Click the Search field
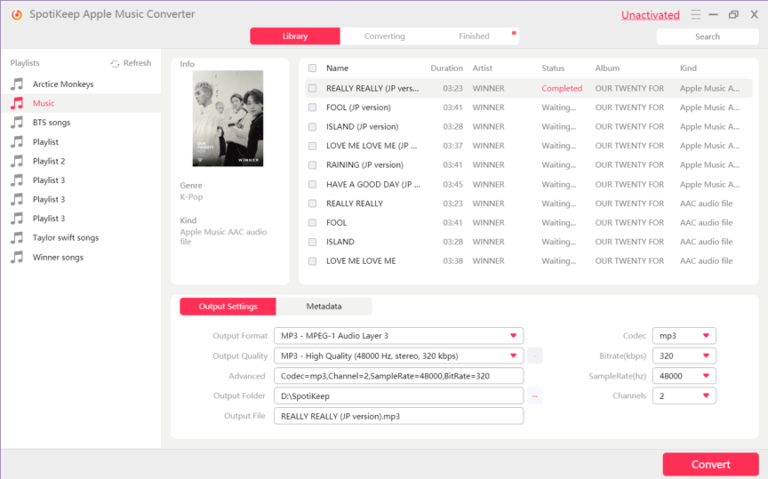768x479 pixels. (707, 36)
